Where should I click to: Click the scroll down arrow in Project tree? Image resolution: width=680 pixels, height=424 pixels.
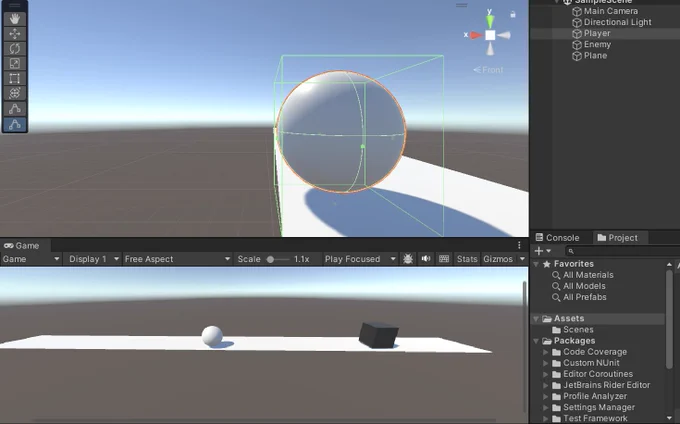click(669, 418)
